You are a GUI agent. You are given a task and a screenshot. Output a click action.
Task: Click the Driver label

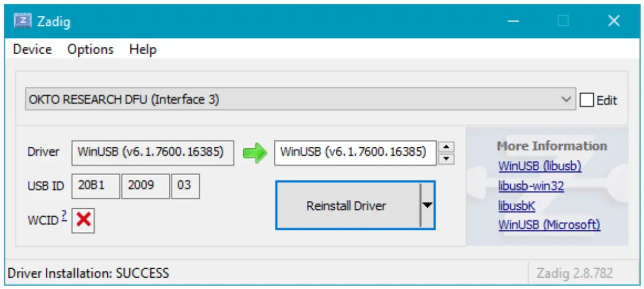(x=43, y=151)
